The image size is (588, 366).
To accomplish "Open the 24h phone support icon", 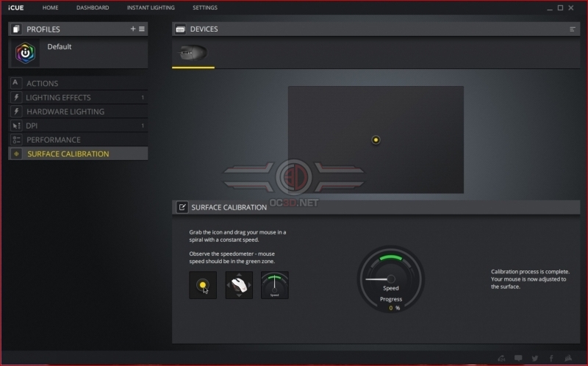I will [501, 358].
